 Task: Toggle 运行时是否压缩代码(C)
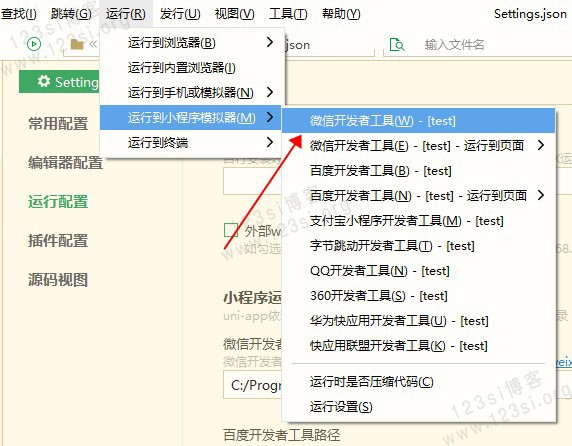point(418,382)
